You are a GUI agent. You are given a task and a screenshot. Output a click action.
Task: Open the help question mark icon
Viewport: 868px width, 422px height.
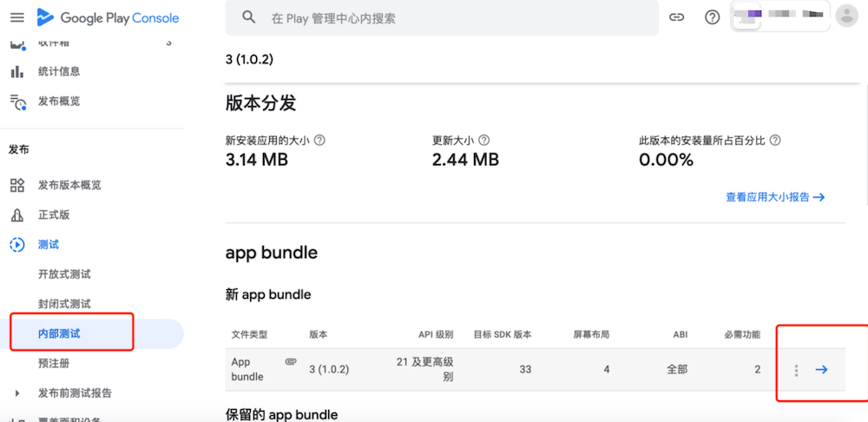click(x=713, y=17)
